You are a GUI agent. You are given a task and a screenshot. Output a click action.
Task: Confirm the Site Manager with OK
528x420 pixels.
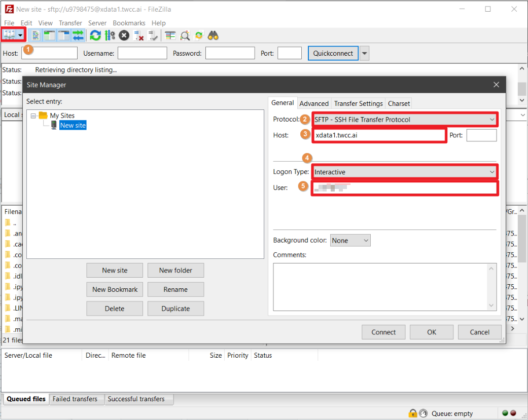pyautogui.click(x=431, y=332)
